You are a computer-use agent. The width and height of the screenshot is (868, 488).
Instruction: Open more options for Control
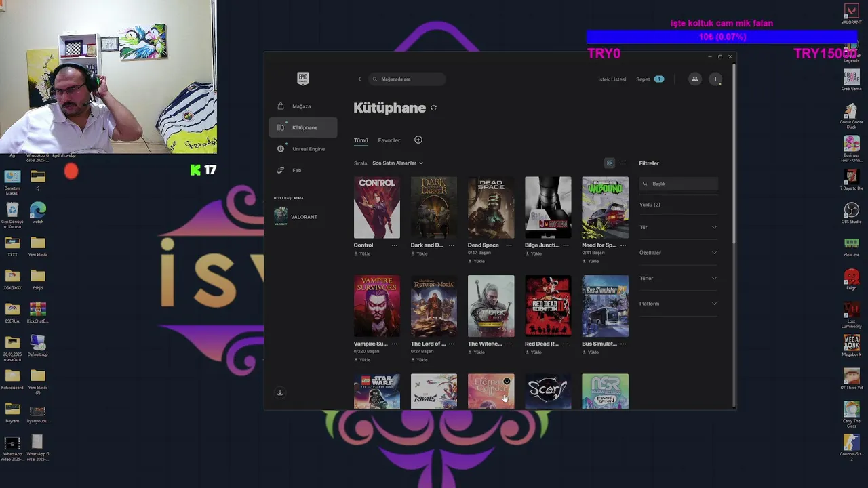[x=395, y=245]
